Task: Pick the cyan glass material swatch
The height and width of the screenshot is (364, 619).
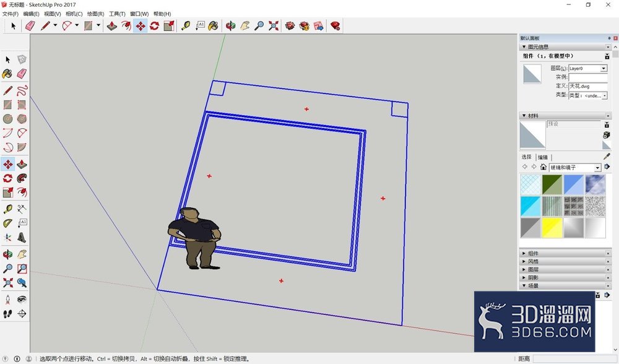Action: pyautogui.click(x=530, y=206)
